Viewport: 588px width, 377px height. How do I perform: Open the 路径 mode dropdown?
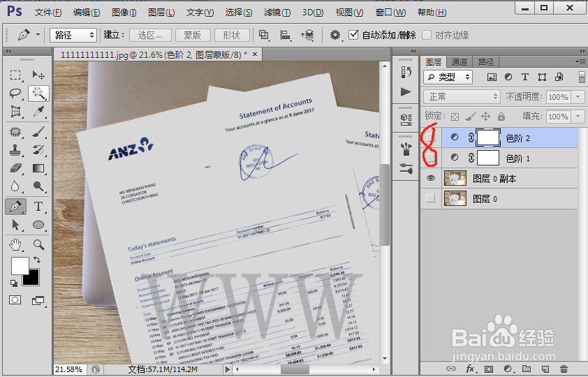pyautogui.click(x=73, y=35)
